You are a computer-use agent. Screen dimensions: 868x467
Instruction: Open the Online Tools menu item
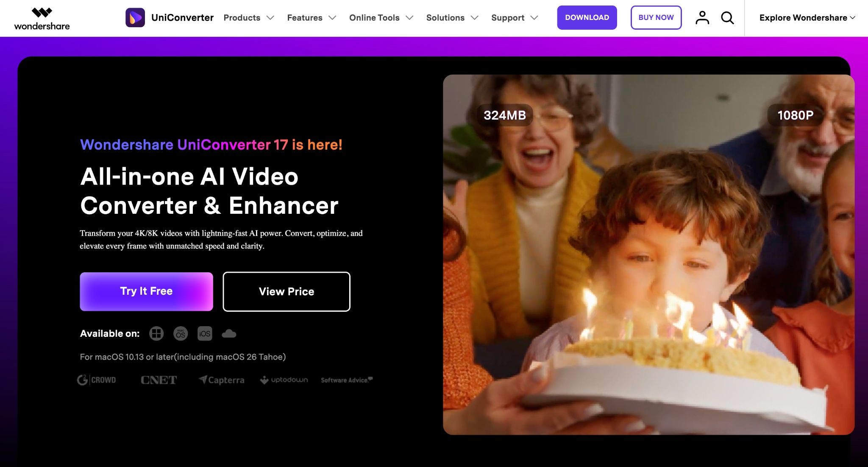pos(374,18)
